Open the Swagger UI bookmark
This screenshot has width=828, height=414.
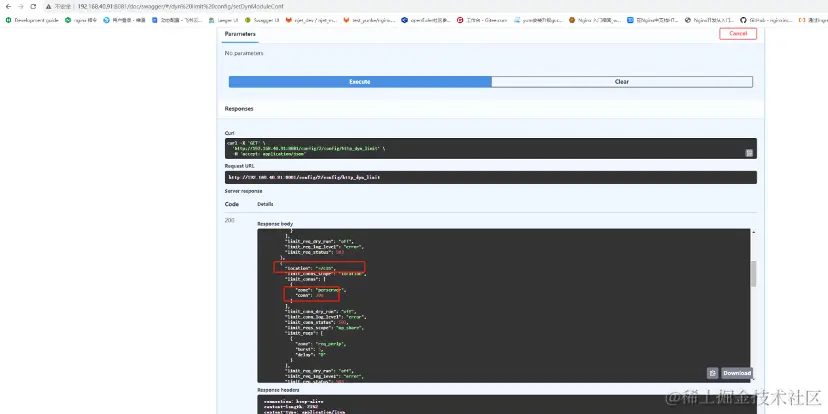pyautogui.click(x=262, y=20)
